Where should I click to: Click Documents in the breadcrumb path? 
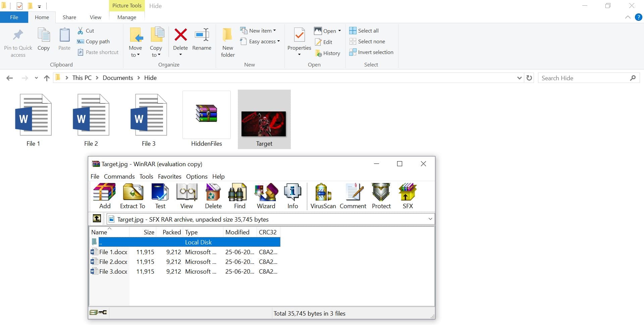(118, 78)
